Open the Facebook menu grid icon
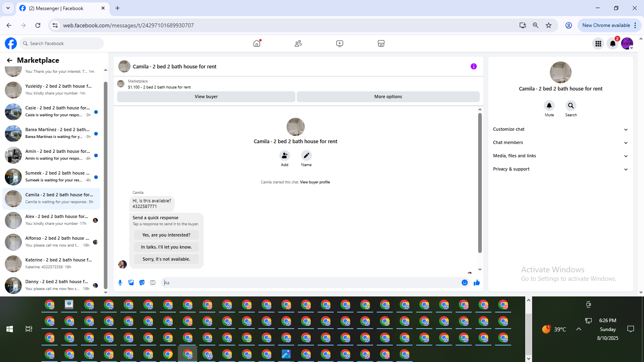This screenshot has width=644, height=362. pyautogui.click(x=599, y=43)
